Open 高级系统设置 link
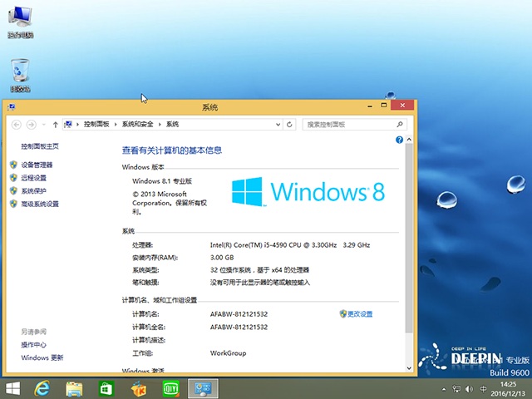The height and width of the screenshot is (399, 532). click(40, 204)
